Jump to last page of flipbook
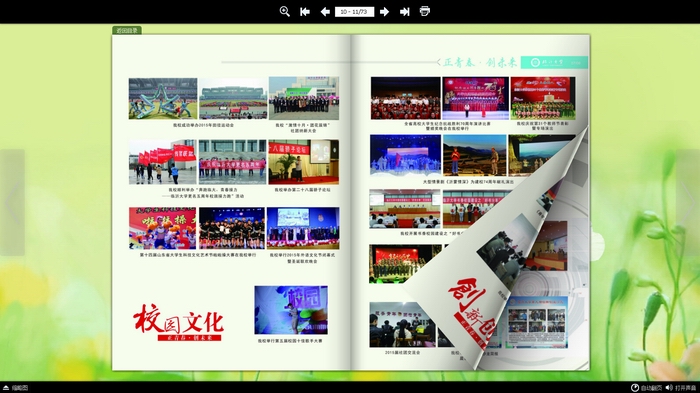 tap(404, 12)
